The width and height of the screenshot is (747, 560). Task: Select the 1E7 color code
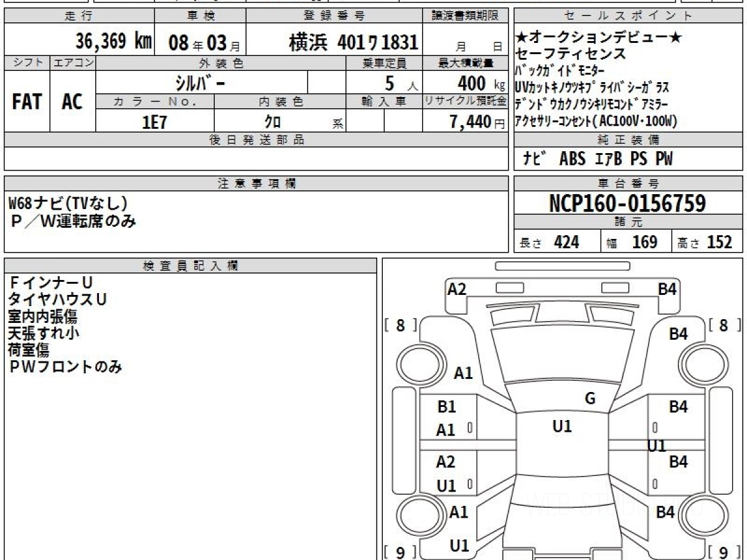click(x=155, y=122)
